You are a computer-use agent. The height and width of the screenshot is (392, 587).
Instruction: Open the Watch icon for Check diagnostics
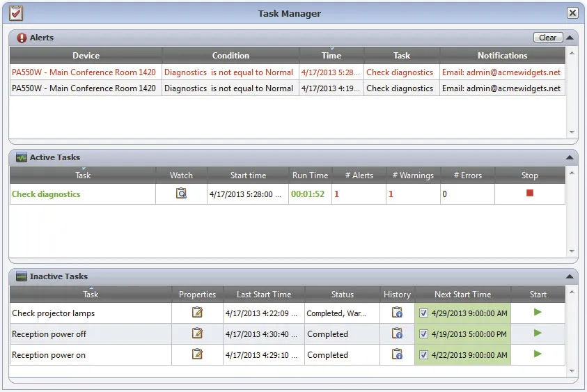(181, 193)
